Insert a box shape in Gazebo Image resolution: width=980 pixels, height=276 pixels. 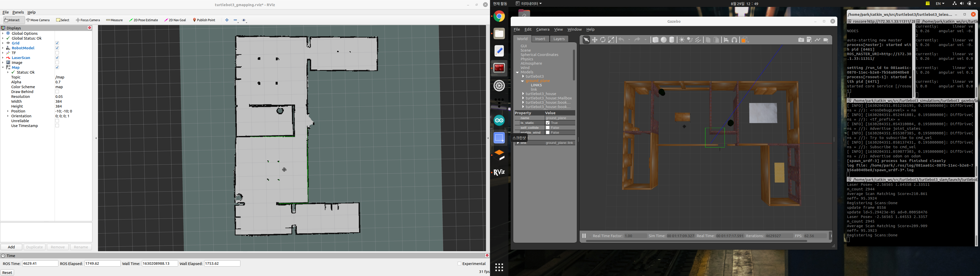[655, 40]
